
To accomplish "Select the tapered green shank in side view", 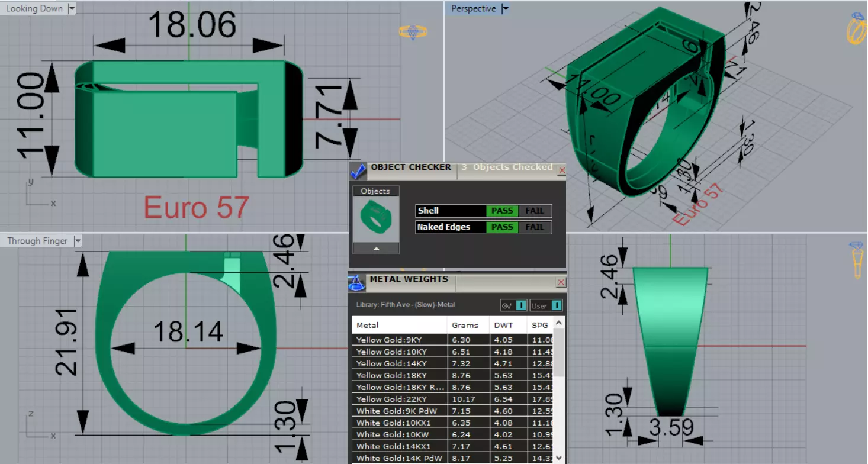I will (x=670, y=342).
